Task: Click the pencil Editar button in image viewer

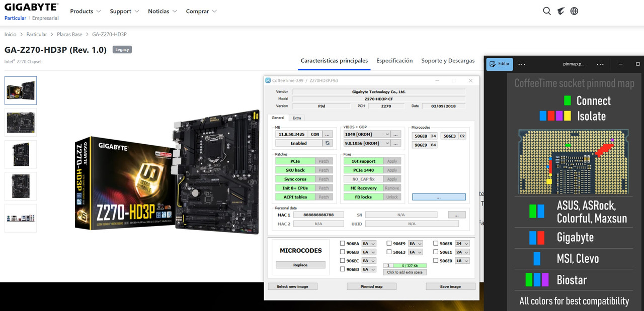Action: 500,64
